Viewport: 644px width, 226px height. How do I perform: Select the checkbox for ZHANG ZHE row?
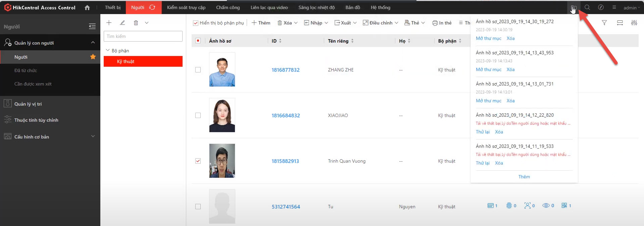click(198, 70)
